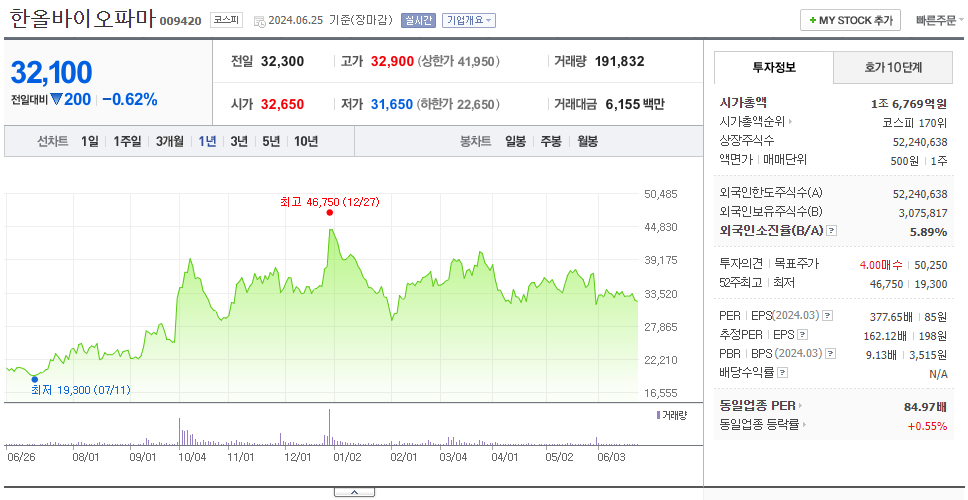Screen dimensions: 968x500
Task: Select the 3년 line chart period
Action: tap(239, 141)
